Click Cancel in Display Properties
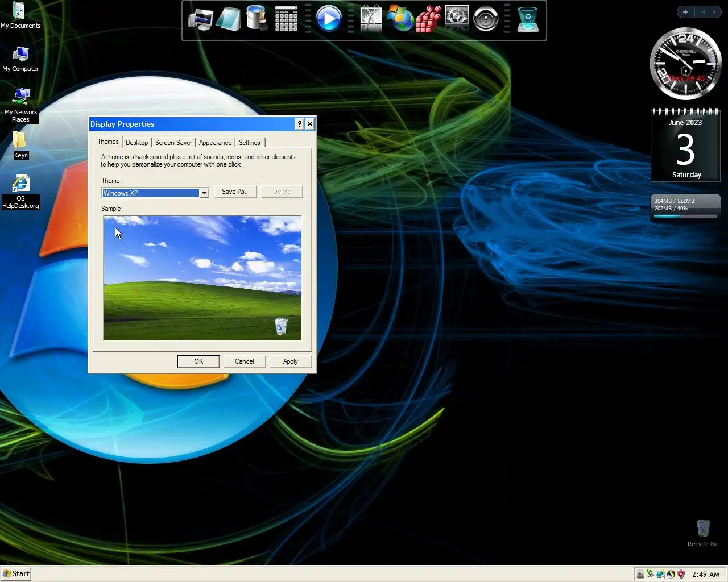The width and height of the screenshot is (728, 582). (245, 361)
